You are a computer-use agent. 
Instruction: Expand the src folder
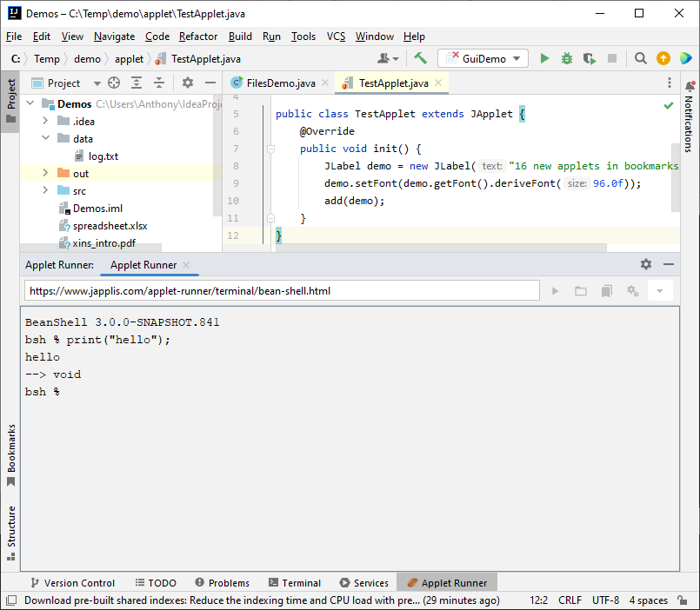click(x=45, y=190)
